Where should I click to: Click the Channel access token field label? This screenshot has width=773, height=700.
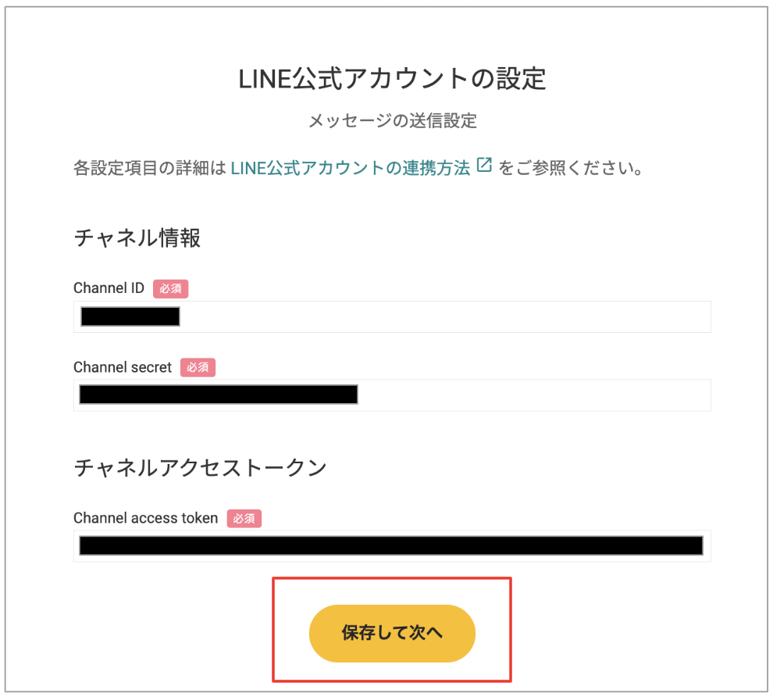click(x=145, y=518)
